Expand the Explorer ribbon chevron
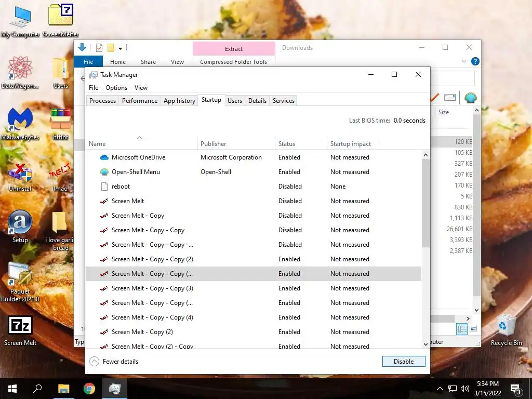 click(464, 61)
